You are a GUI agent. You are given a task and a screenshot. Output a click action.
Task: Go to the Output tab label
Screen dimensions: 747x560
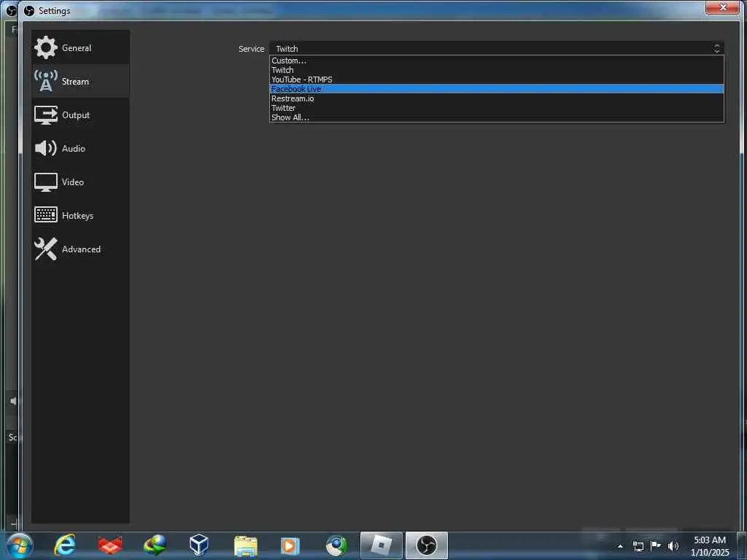(x=76, y=115)
